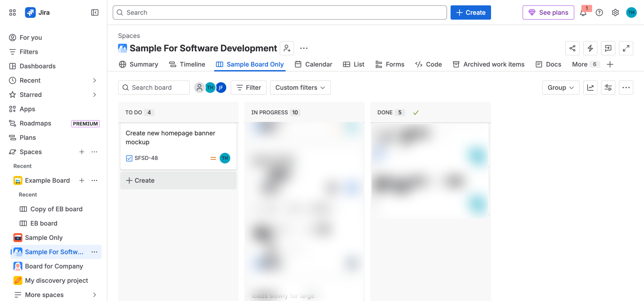Screen dimensions: 644x301
Task: Enter full screen with expand arrows icon
Action: (626, 48)
